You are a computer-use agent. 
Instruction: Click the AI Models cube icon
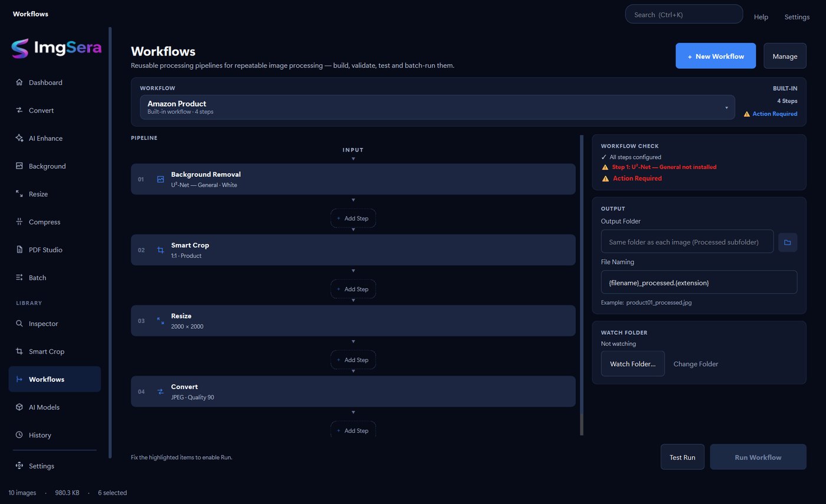point(19,407)
